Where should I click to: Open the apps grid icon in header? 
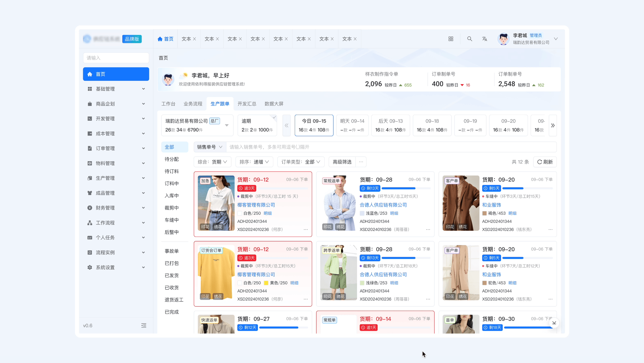pyautogui.click(x=451, y=39)
